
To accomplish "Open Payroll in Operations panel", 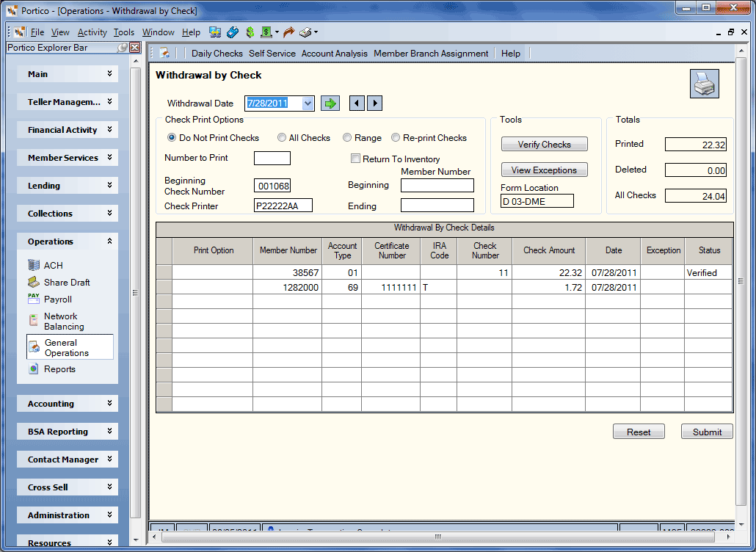I will 50,299.
